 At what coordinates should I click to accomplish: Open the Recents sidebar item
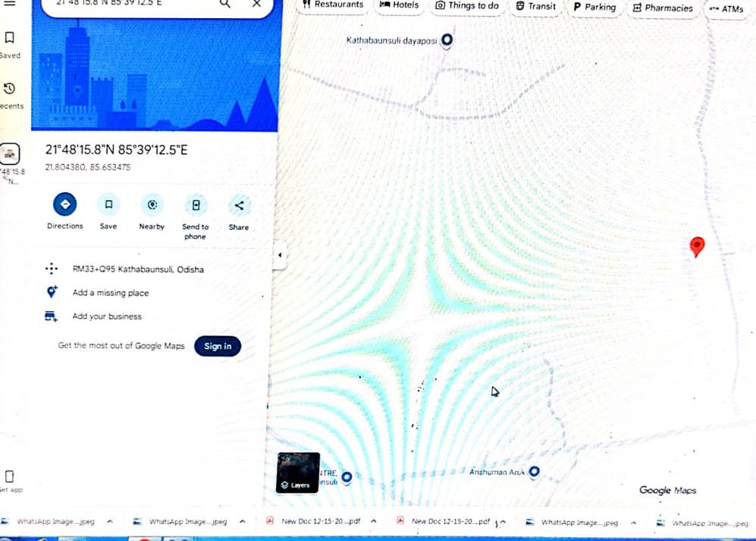[x=10, y=94]
